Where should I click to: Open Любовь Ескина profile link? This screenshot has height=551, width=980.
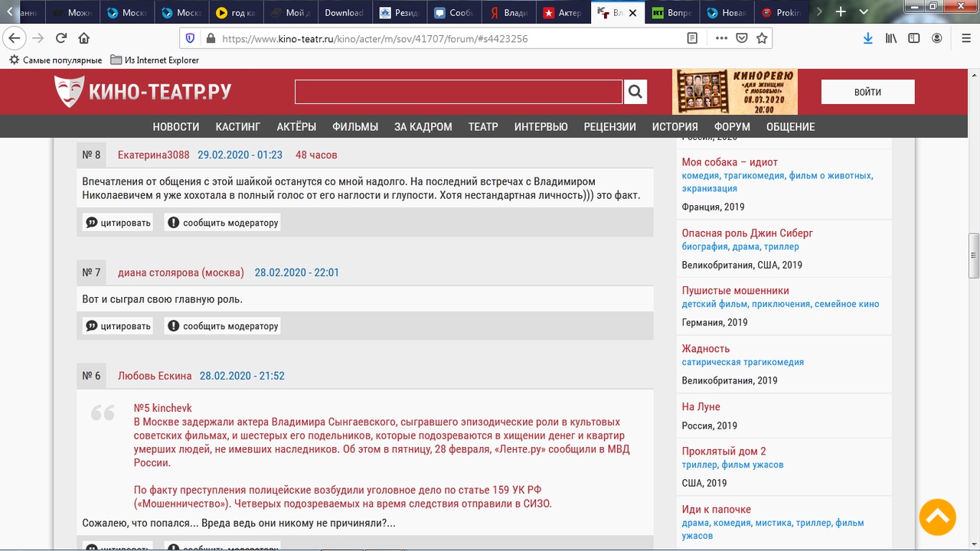[x=155, y=376]
